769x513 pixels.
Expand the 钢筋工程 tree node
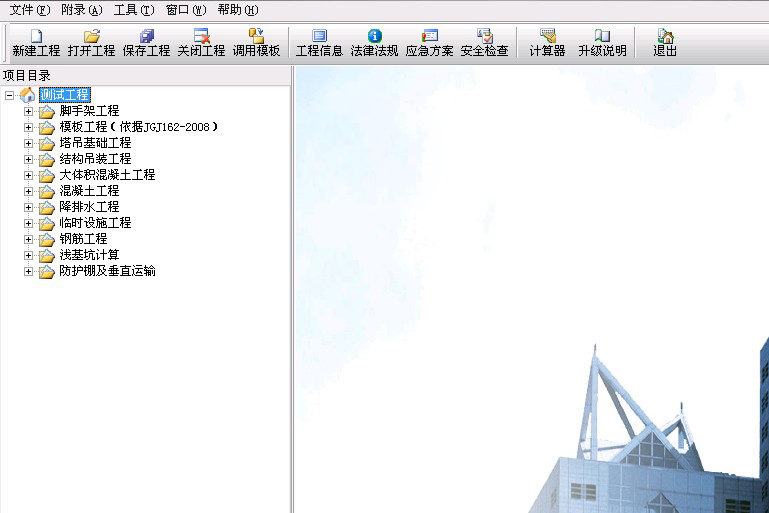tap(28, 239)
